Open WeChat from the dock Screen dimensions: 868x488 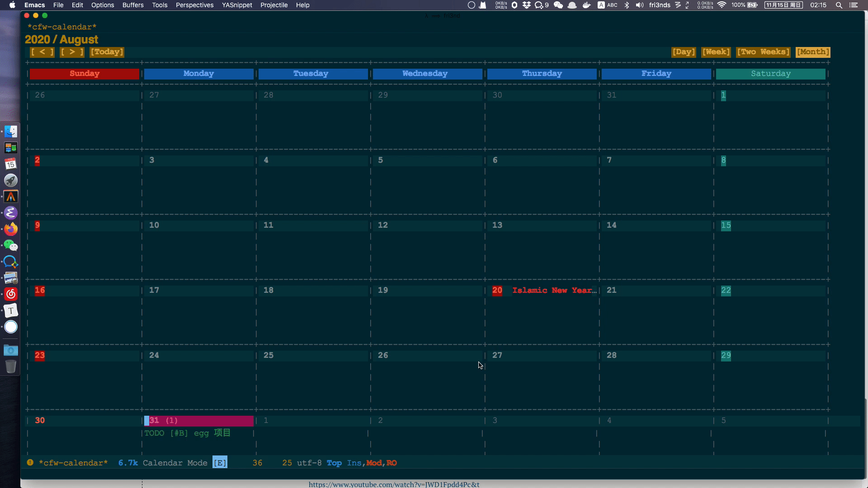(x=11, y=245)
